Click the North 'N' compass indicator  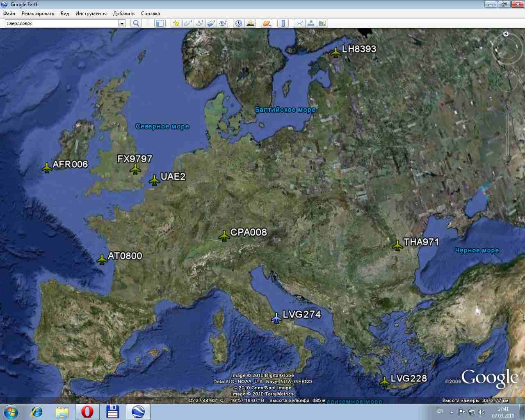click(506, 34)
